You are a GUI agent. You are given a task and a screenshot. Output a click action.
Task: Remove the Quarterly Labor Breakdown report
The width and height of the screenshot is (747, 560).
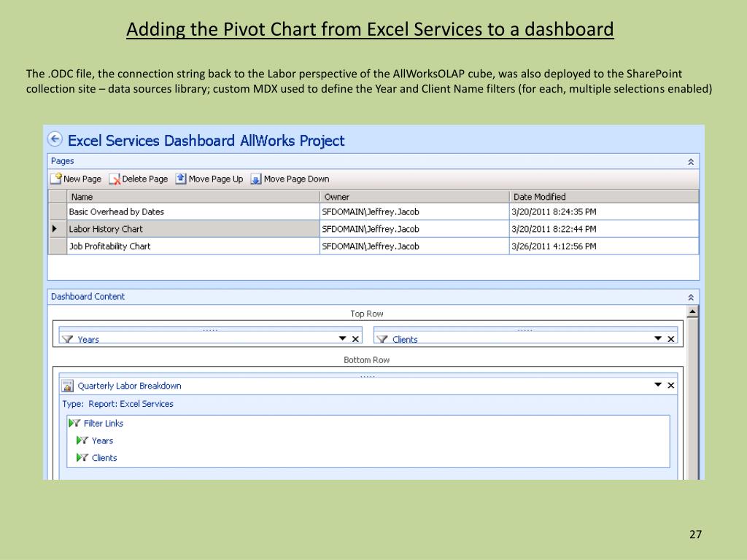671,385
